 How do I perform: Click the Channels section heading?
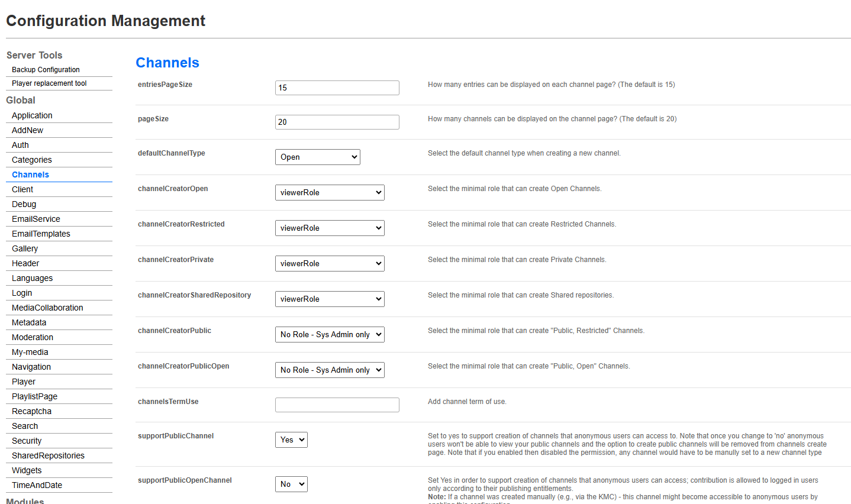pyautogui.click(x=167, y=63)
